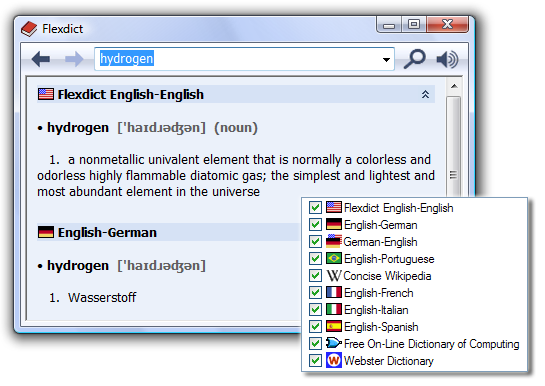This screenshot has width=545, height=386.
Task: Click the US flag in Flexdict English-English header
Action: [x=46, y=94]
